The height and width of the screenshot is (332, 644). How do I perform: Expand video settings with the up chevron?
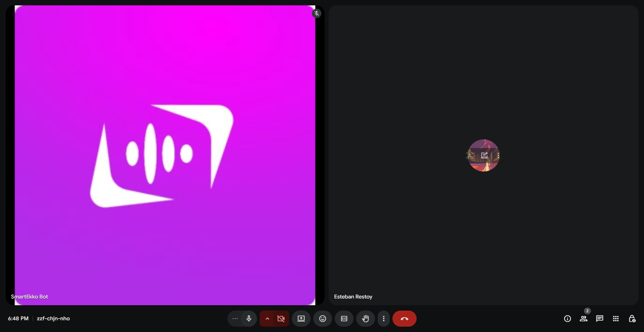[267, 319]
